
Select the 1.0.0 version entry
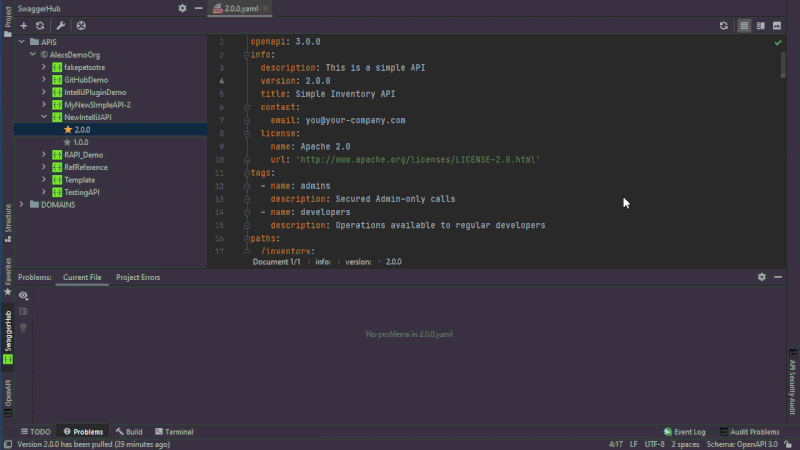(x=80, y=142)
